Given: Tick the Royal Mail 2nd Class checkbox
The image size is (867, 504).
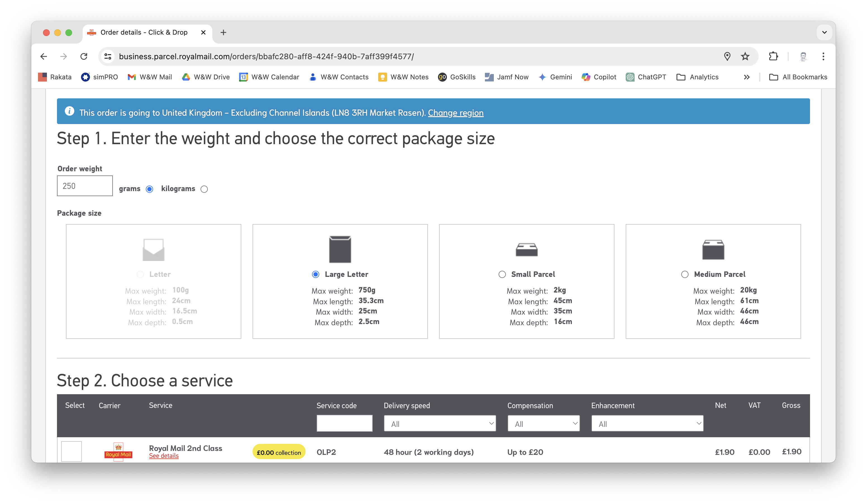Looking at the screenshot, I should [72, 451].
